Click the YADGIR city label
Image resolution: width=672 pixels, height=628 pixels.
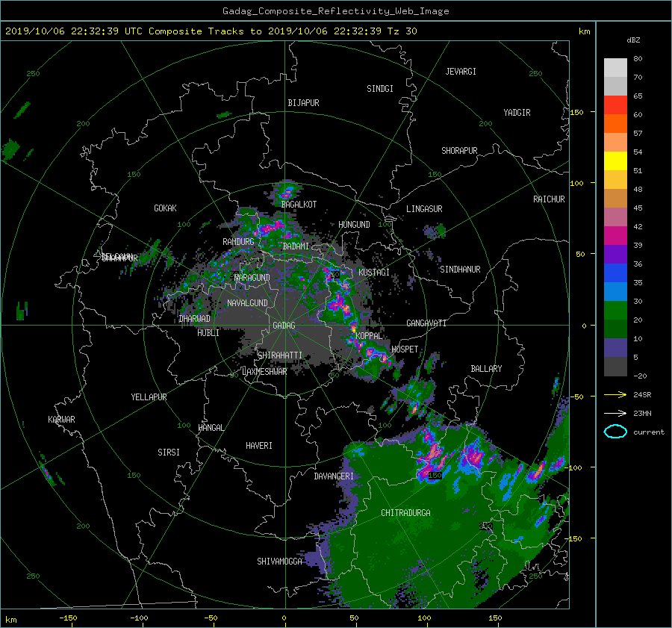point(517,112)
